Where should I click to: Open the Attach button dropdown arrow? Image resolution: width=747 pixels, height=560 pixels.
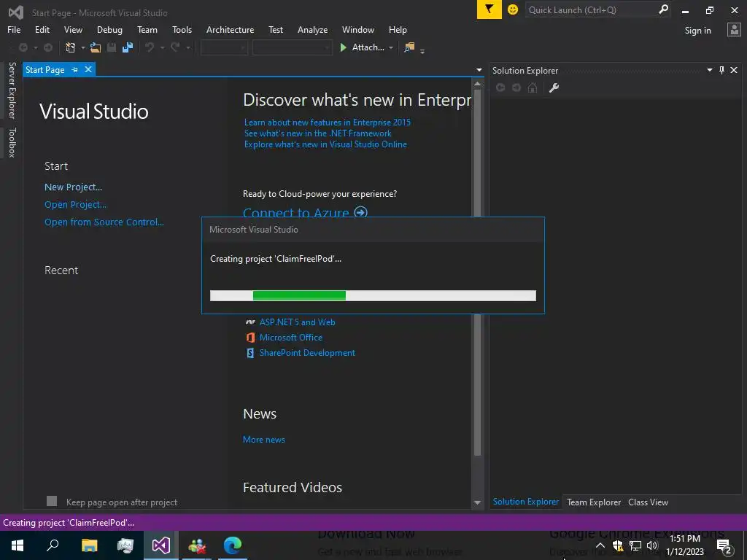click(391, 47)
